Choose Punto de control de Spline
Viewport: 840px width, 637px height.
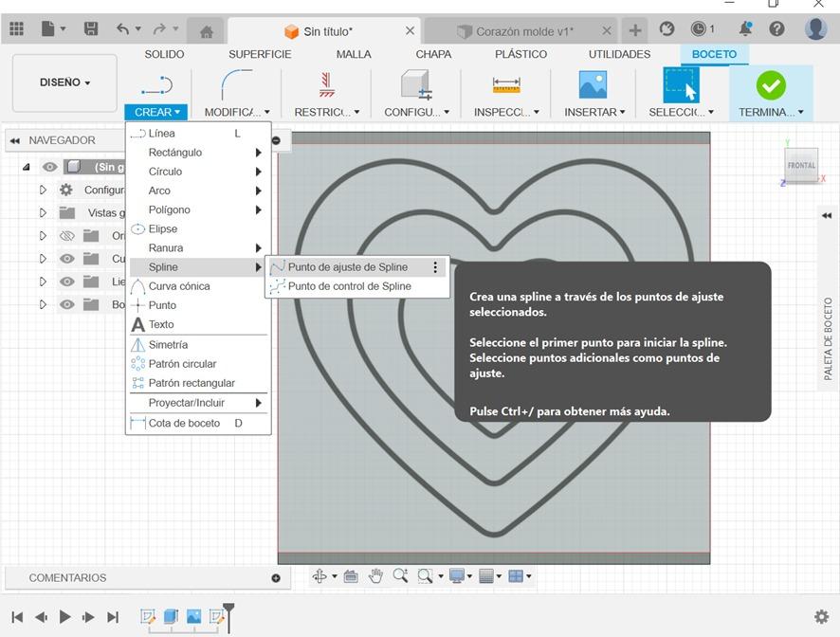pyautogui.click(x=349, y=286)
